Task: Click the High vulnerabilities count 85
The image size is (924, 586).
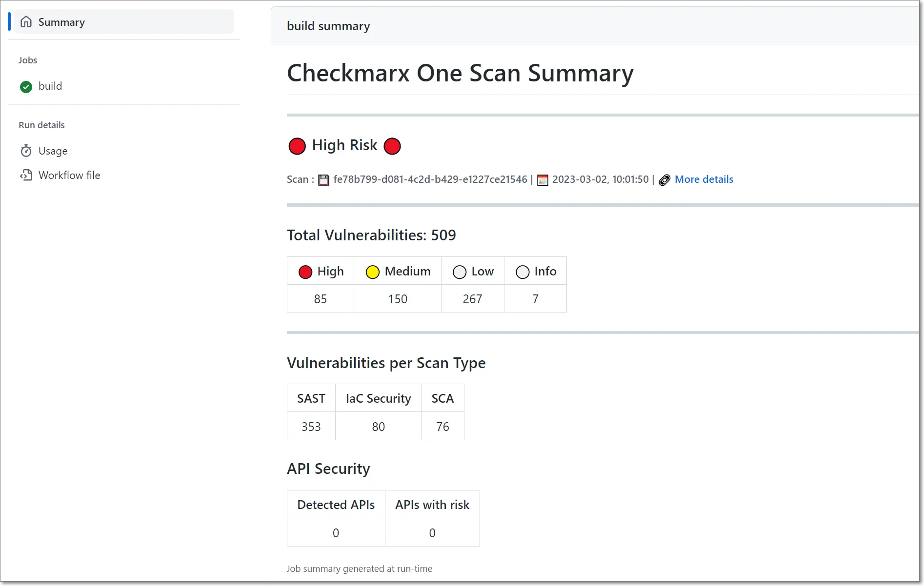Action: (x=320, y=298)
